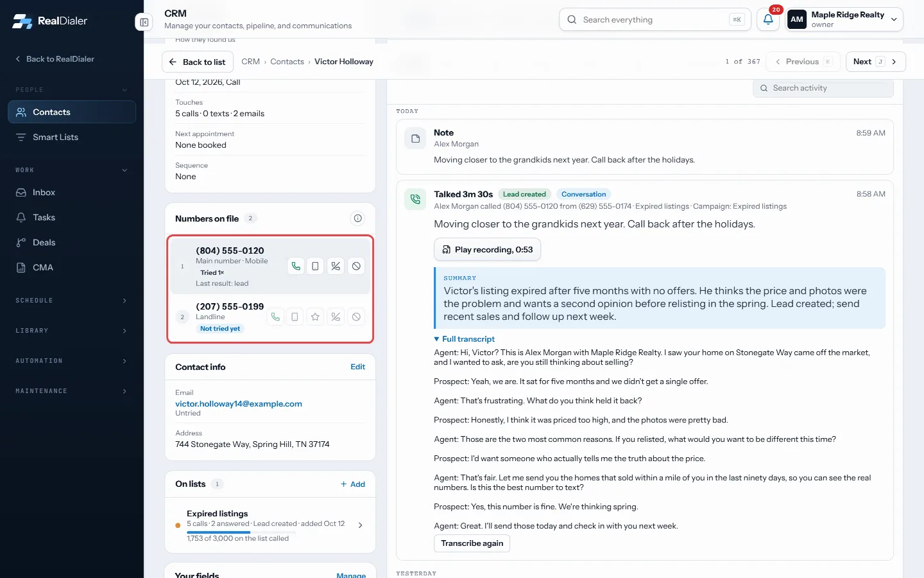
Task: Expand the Schedule sidebar section
Action: (72, 301)
